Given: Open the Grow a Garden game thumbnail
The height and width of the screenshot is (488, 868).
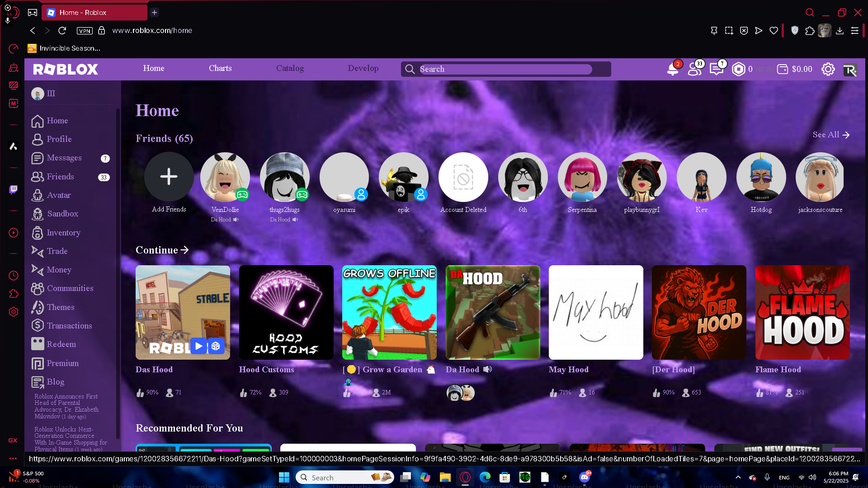Looking at the screenshot, I should (x=389, y=312).
